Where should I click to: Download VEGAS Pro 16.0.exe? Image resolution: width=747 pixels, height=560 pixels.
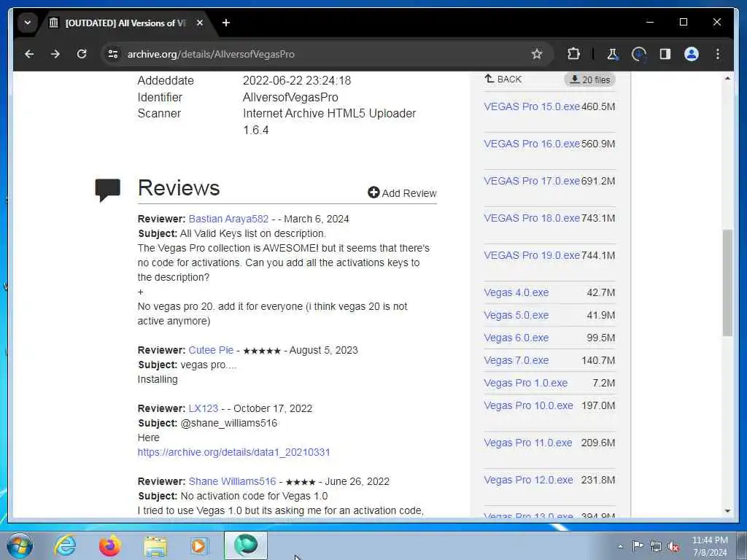click(x=532, y=144)
